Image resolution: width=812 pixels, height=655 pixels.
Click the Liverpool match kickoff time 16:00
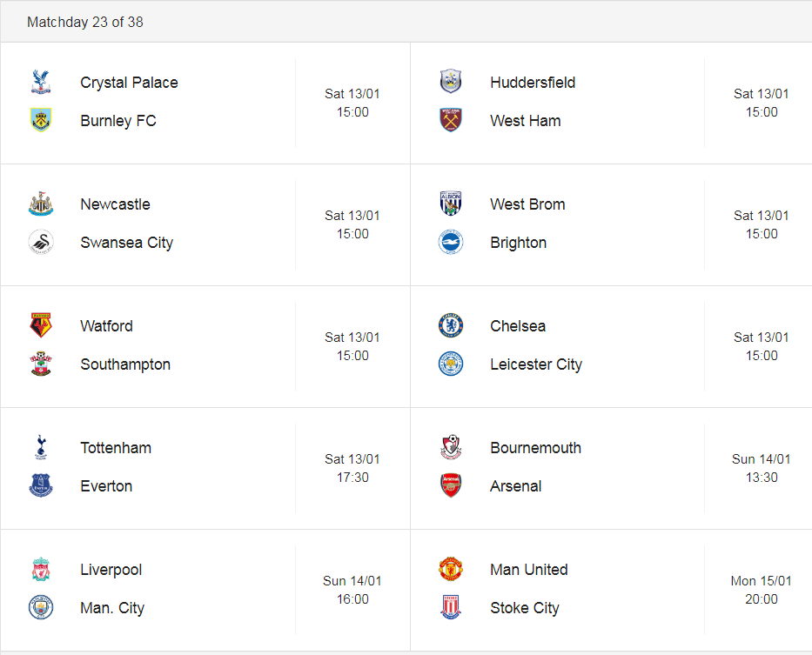click(352, 599)
